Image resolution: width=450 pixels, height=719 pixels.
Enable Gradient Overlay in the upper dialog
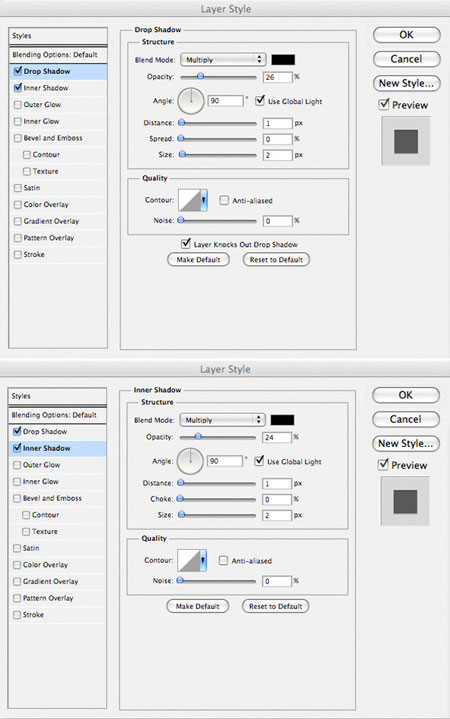point(18,221)
